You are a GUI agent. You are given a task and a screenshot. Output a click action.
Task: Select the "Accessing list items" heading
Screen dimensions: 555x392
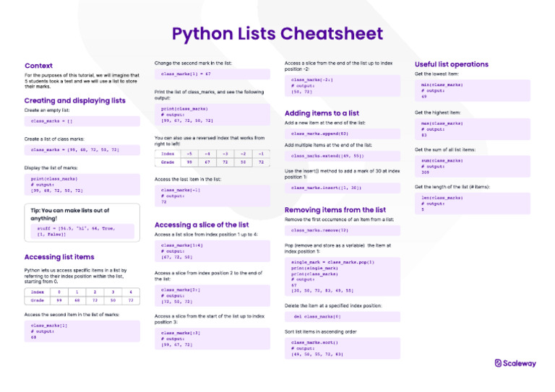pos(59,257)
